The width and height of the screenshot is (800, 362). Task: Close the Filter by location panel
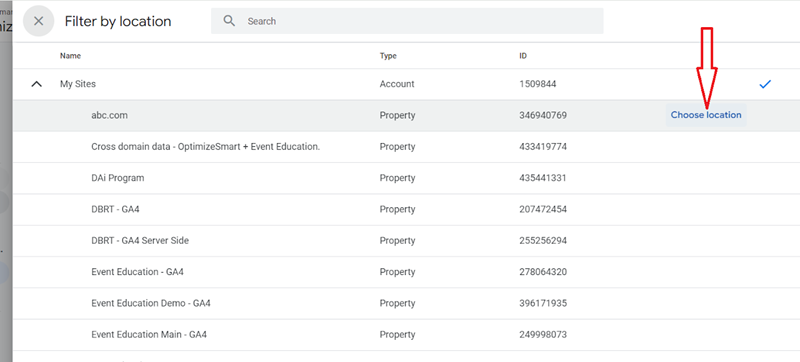coord(38,21)
